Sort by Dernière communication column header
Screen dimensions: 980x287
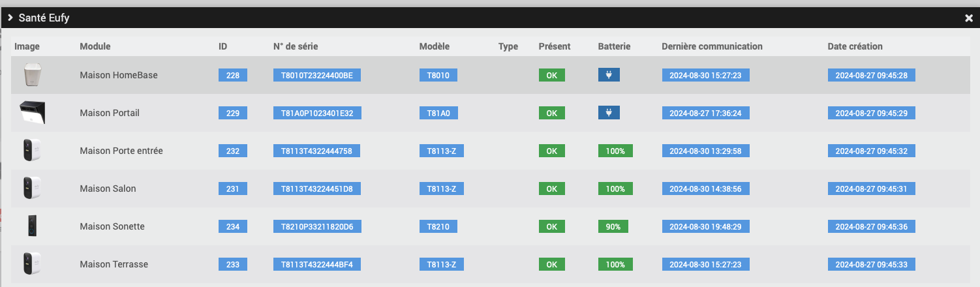[712, 46]
